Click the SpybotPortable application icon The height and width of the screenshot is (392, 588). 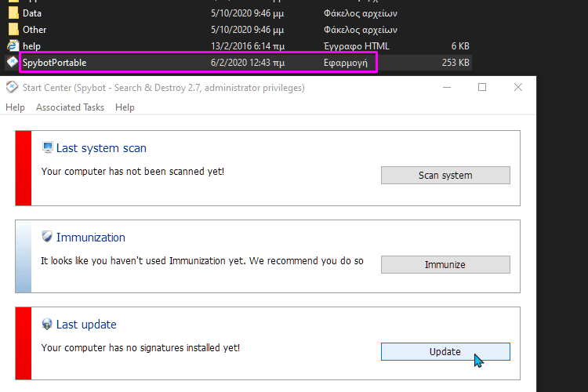click(13, 62)
